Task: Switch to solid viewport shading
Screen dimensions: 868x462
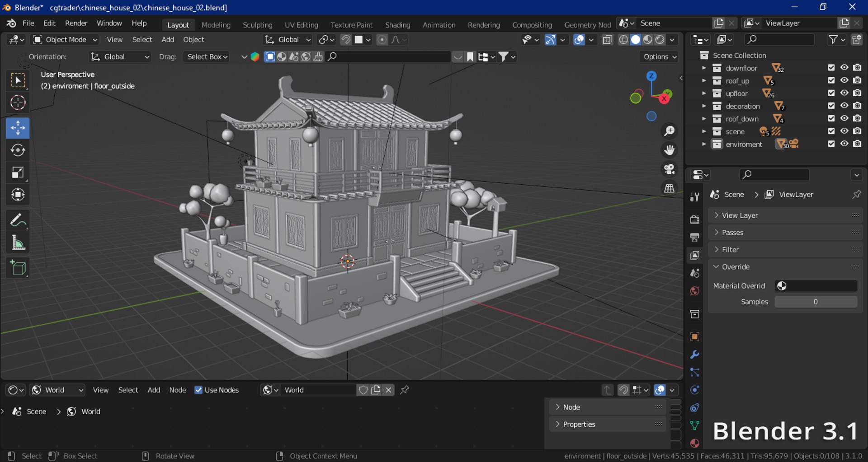Action: pyautogui.click(x=636, y=40)
